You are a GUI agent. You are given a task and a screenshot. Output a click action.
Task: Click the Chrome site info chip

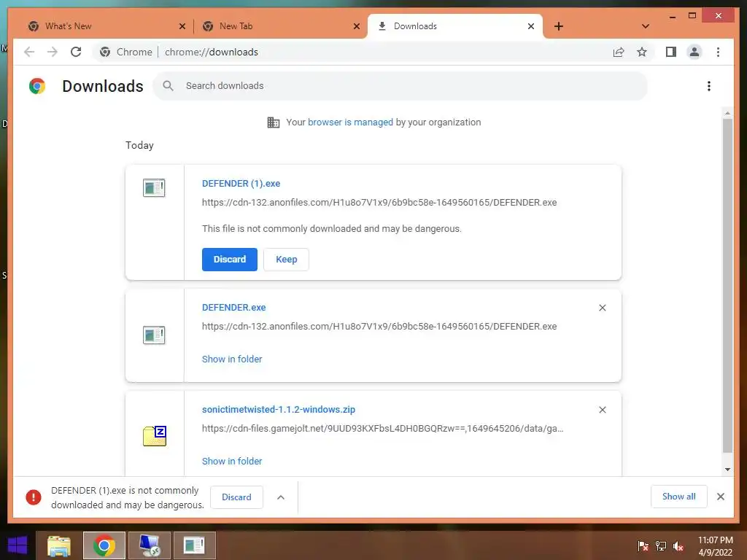(x=126, y=52)
